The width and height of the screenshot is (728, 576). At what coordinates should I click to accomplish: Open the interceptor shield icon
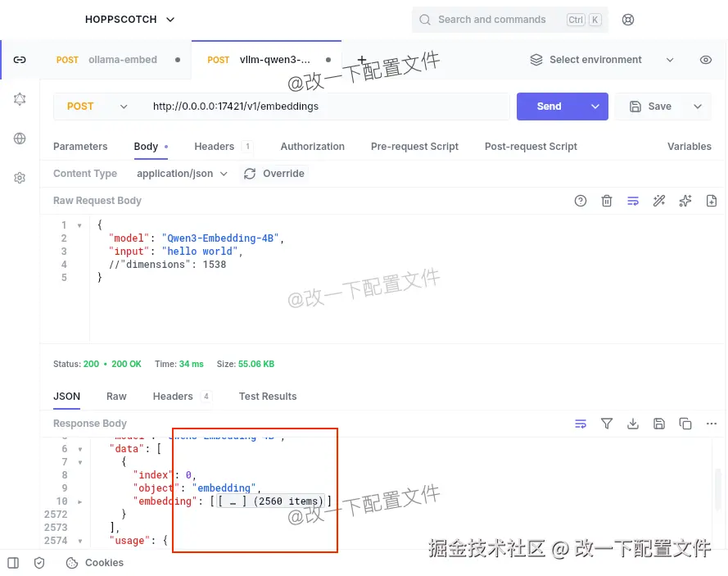(39, 563)
